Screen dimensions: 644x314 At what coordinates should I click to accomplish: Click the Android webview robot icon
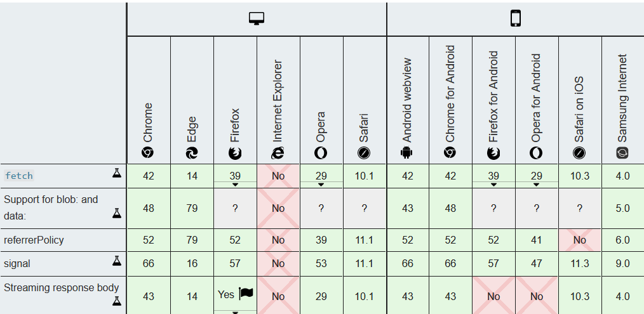(x=406, y=153)
